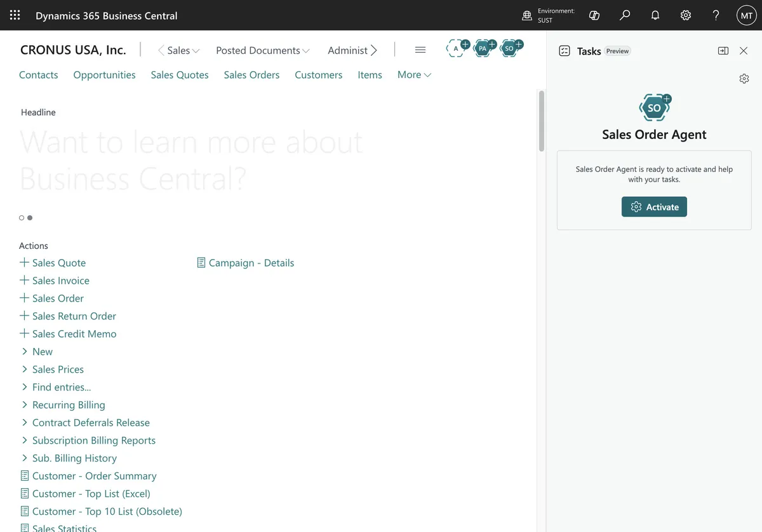
Task: Click the report icon beside Campaign - Details
Action: tap(201, 262)
